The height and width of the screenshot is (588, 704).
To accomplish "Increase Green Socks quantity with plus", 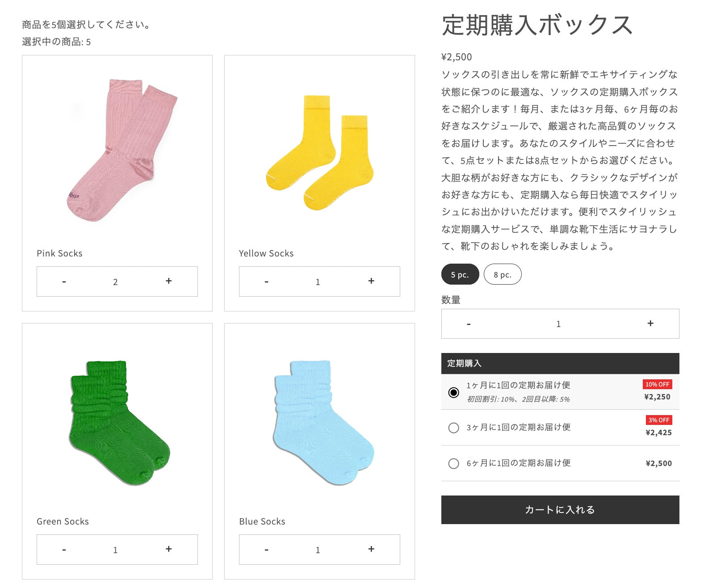I will (168, 549).
